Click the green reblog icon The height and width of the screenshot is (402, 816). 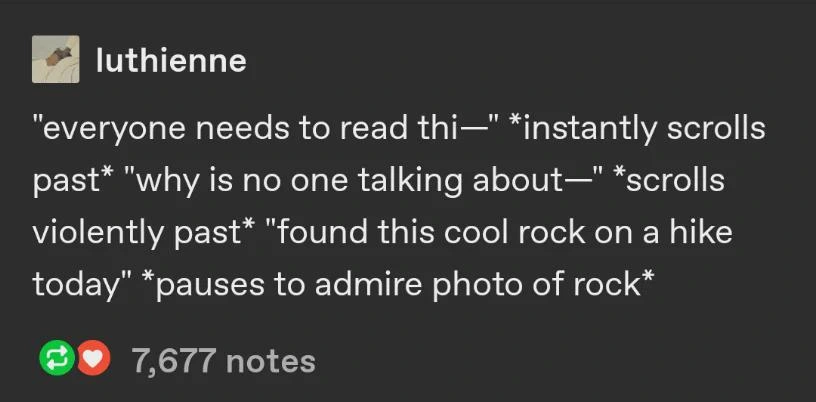50,360
